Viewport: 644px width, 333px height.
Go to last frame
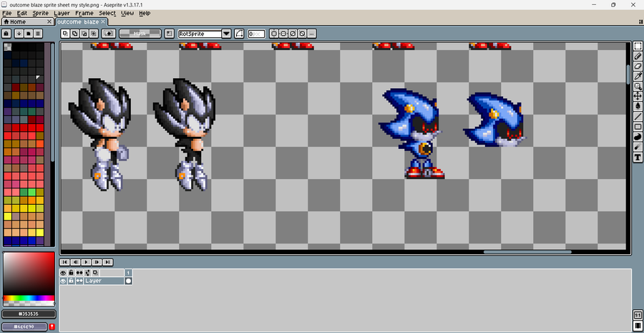(107, 262)
